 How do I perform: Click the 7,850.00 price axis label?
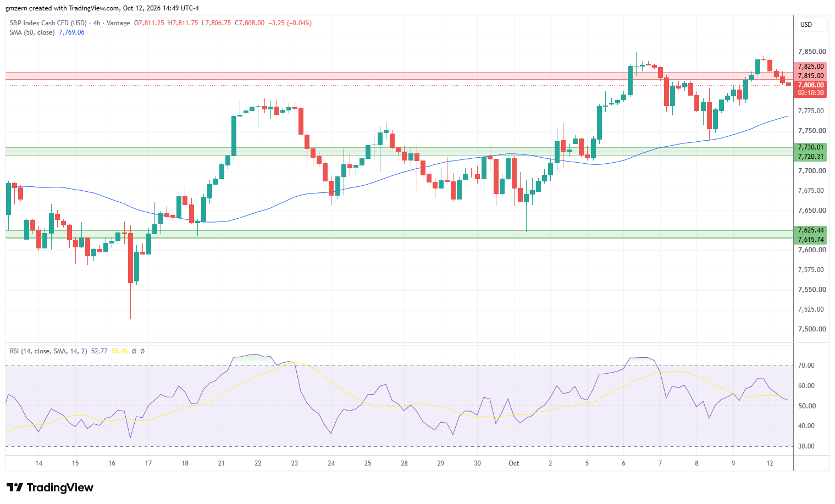pos(811,52)
